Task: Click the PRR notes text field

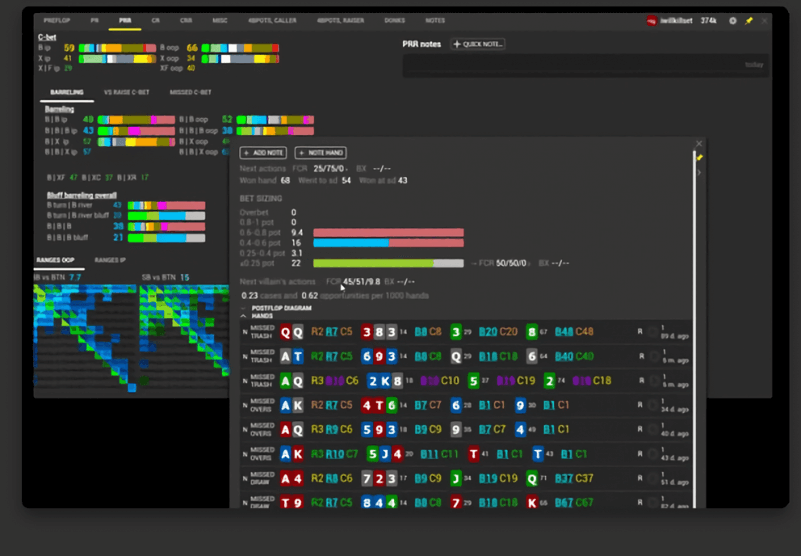Action: (x=585, y=65)
